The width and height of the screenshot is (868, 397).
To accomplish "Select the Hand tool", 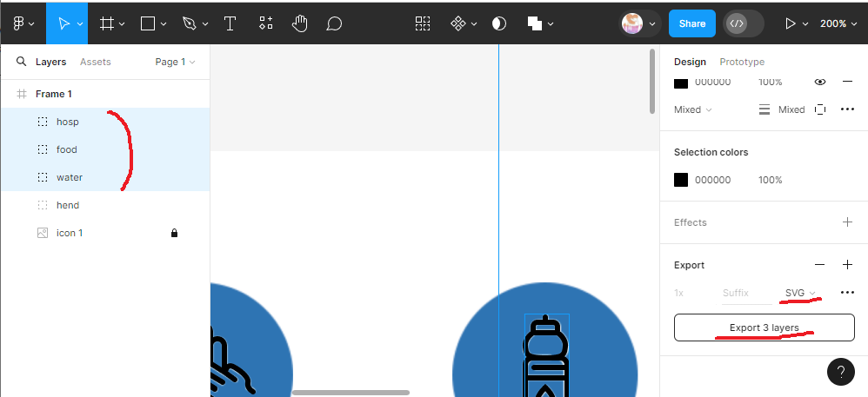I will tap(299, 23).
